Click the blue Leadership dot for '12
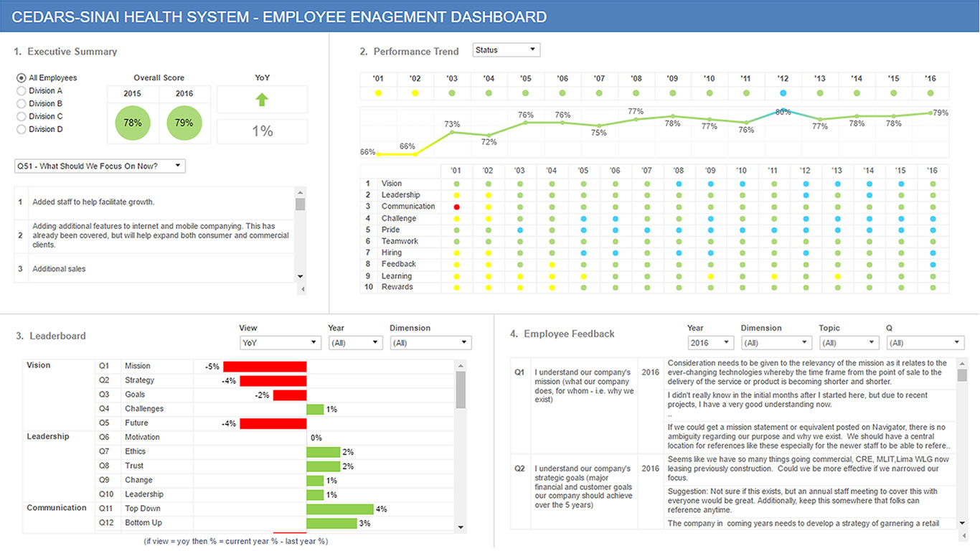 click(x=806, y=195)
